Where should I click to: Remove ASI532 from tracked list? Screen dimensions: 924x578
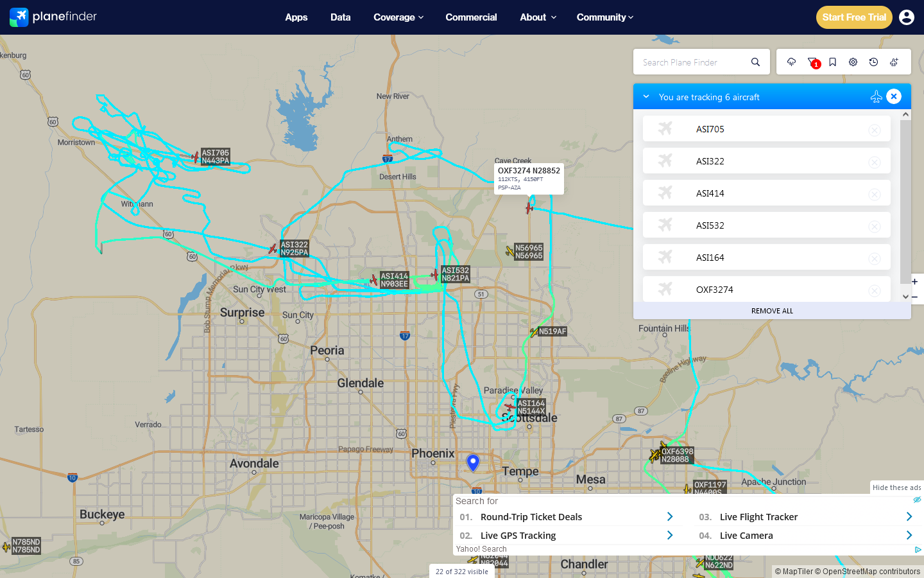tap(874, 226)
